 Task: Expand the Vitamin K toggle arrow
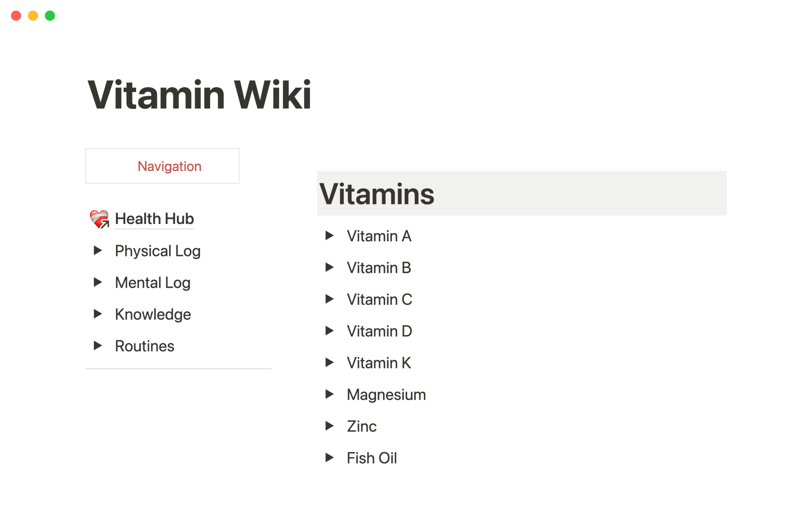[329, 363]
